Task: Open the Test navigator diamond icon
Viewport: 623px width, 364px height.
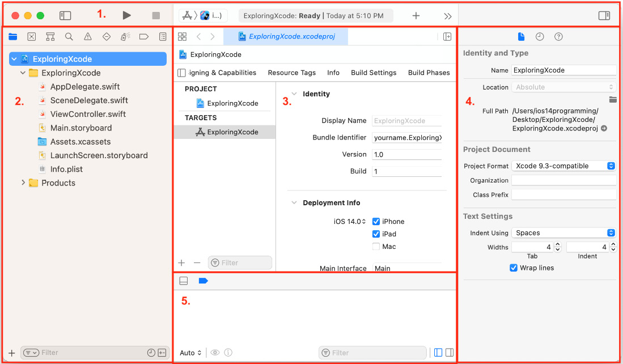Action: (x=107, y=36)
